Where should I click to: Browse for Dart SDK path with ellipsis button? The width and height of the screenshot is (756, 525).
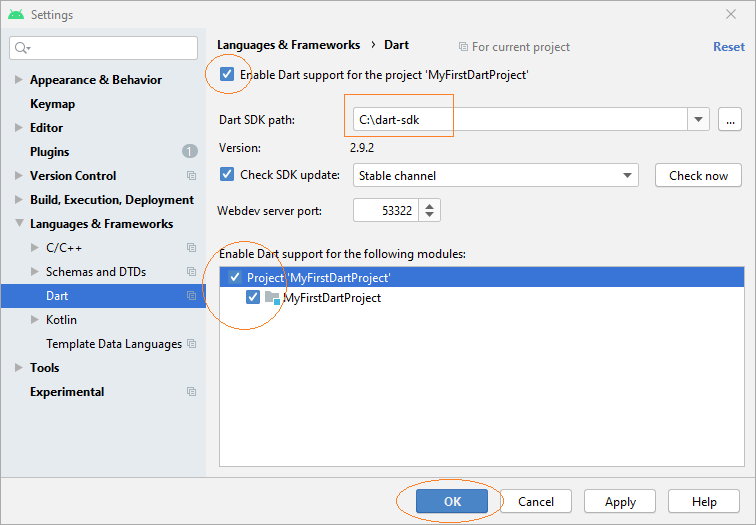730,120
